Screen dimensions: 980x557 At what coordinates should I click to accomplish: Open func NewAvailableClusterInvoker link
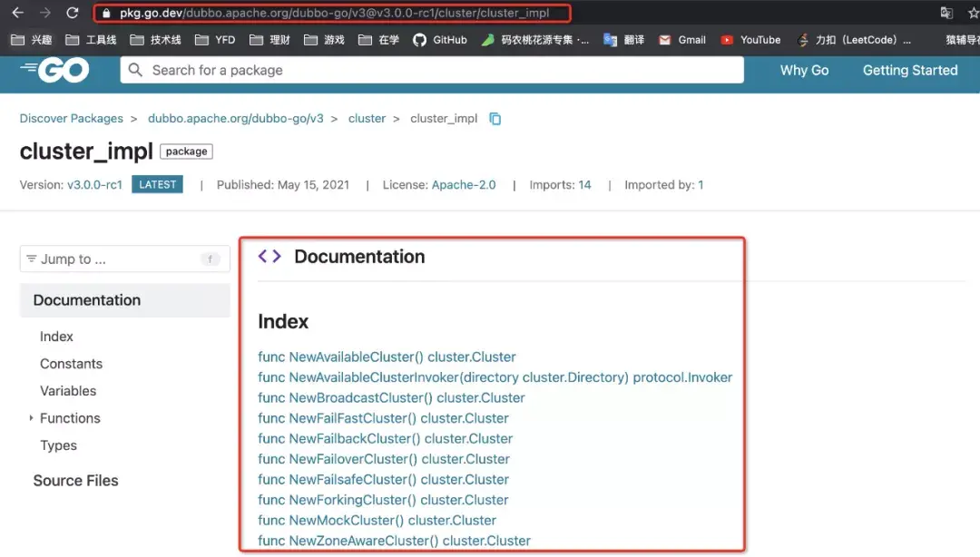click(x=495, y=377)
